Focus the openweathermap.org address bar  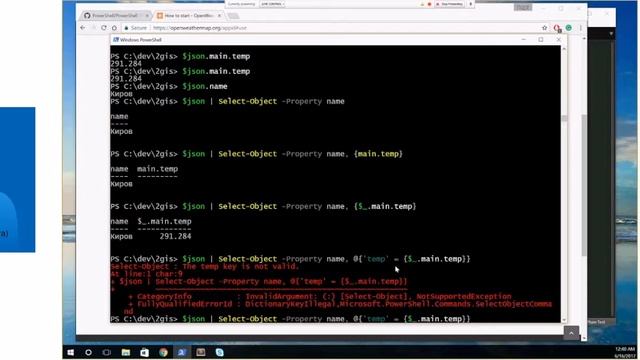tap(335, 28)
